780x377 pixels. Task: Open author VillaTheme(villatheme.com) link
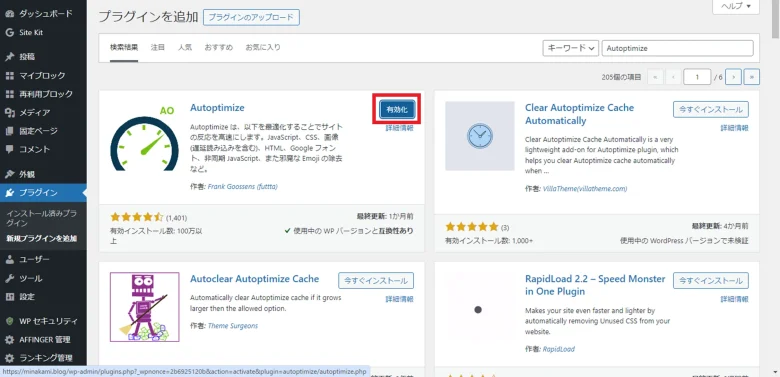point(585,189)
